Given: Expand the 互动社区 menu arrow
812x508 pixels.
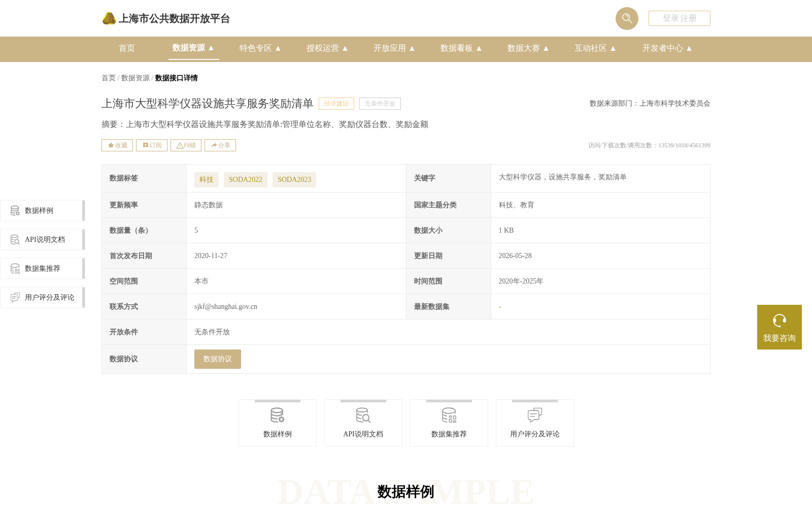Looking at the screenshot, I should tap(613, 48).
